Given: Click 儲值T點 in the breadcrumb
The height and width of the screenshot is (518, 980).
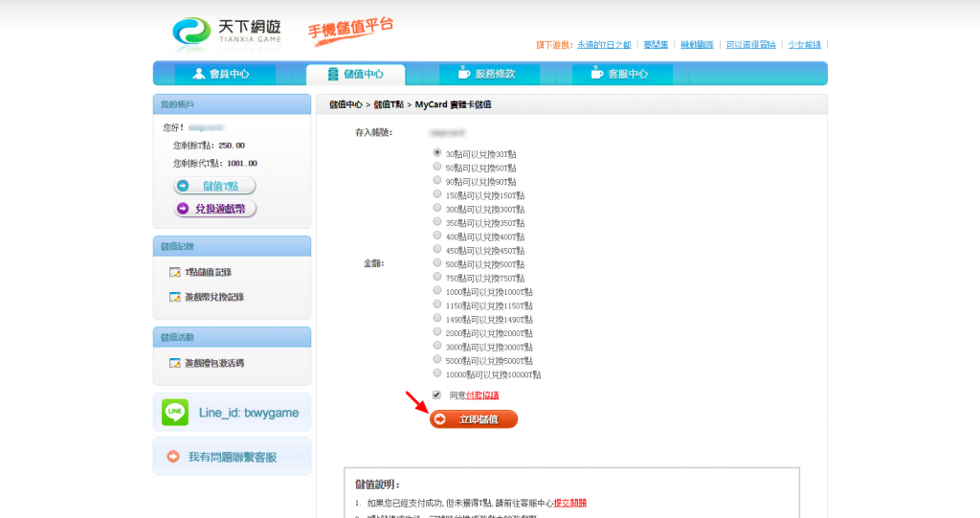Looking at the screenshot, I should (389, 104).
